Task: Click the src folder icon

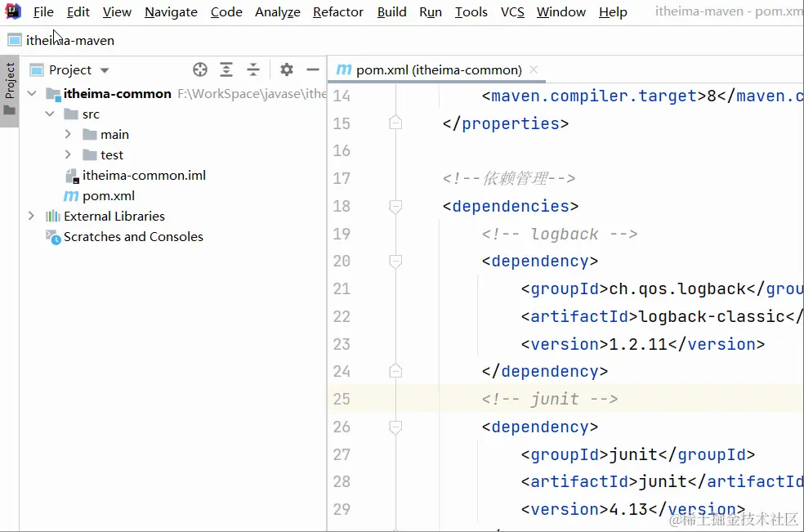Action: 71,114
